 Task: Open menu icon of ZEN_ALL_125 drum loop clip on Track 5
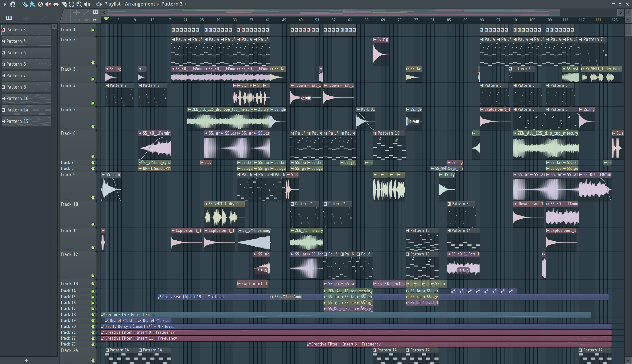pos(189,109)
